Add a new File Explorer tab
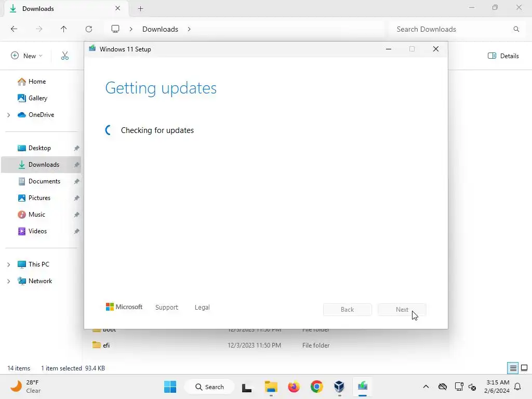This screenshot has height=399, width=532. [140, 9]
